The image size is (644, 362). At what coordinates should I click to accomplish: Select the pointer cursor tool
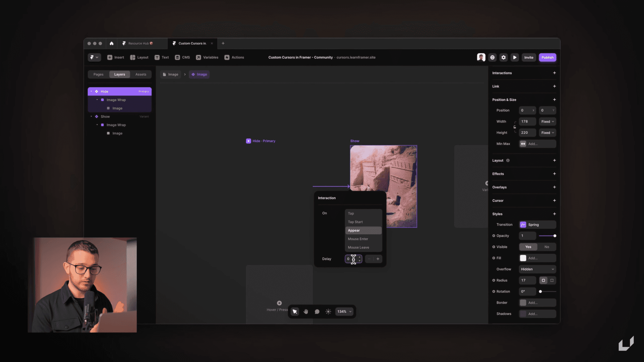pyautogui.click(x=295, y=312)
